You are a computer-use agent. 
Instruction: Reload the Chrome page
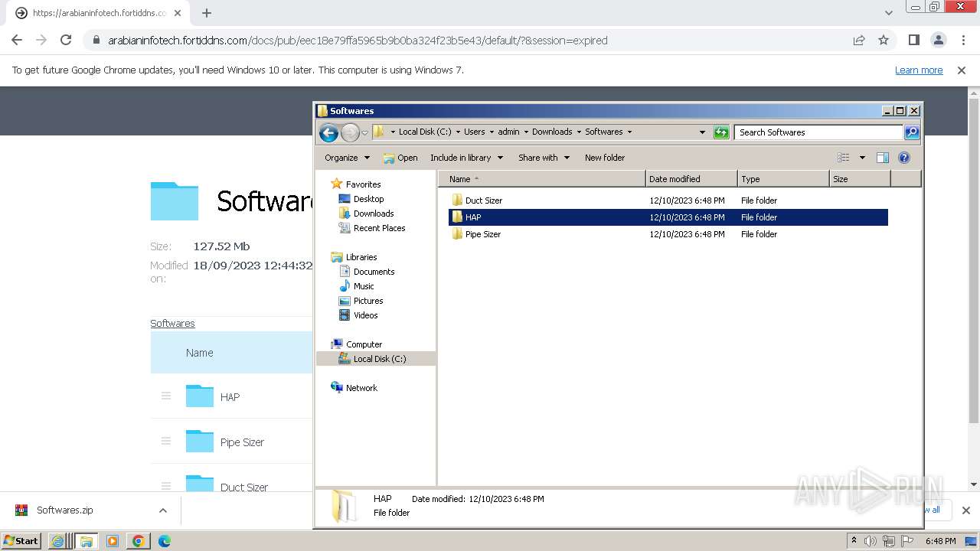[66, 40]
